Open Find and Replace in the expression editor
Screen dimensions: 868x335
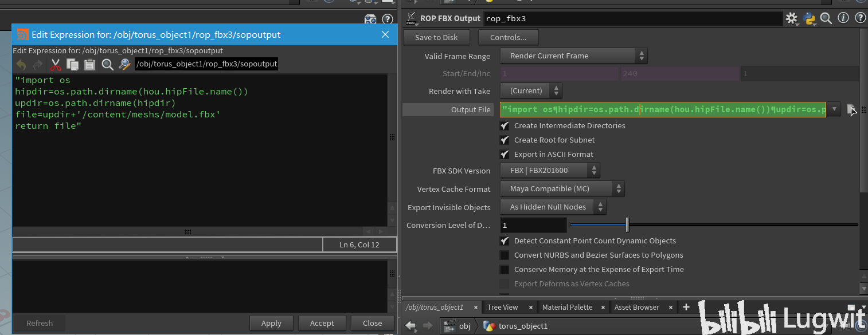[x=124, y=65]
